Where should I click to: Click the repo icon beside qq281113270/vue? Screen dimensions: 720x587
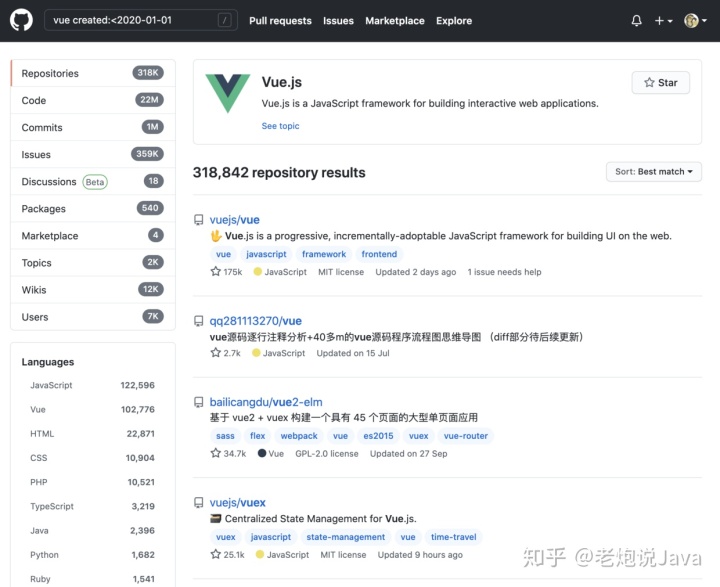coord(198,321)
